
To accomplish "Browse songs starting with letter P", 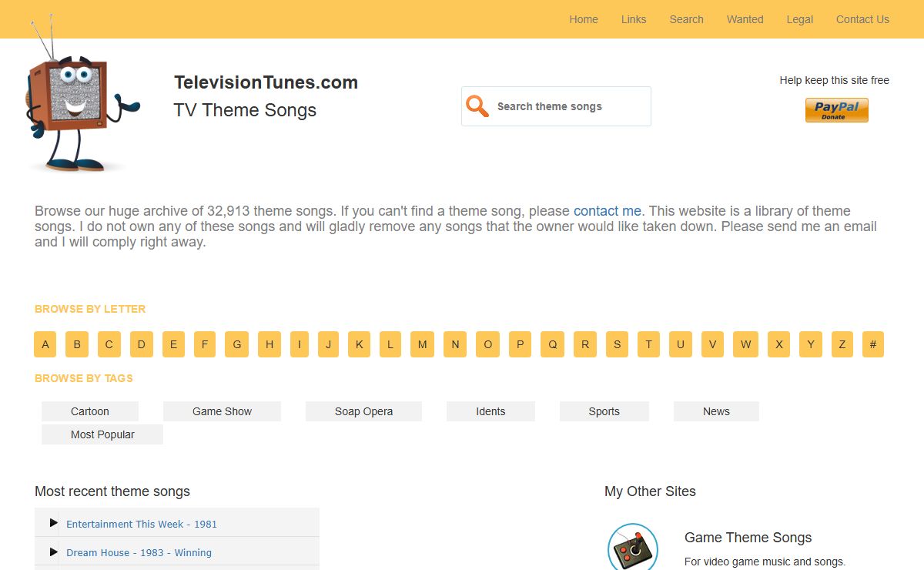I will [x=520, y=344].
